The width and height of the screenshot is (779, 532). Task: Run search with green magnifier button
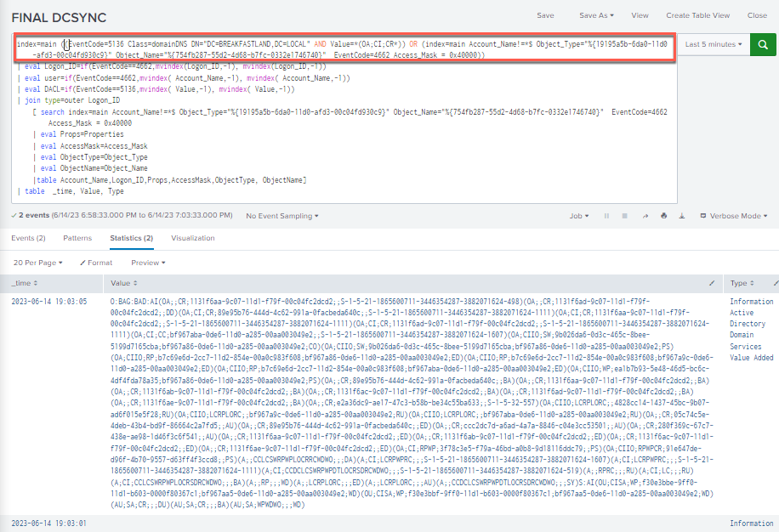[x=763, y=44]
